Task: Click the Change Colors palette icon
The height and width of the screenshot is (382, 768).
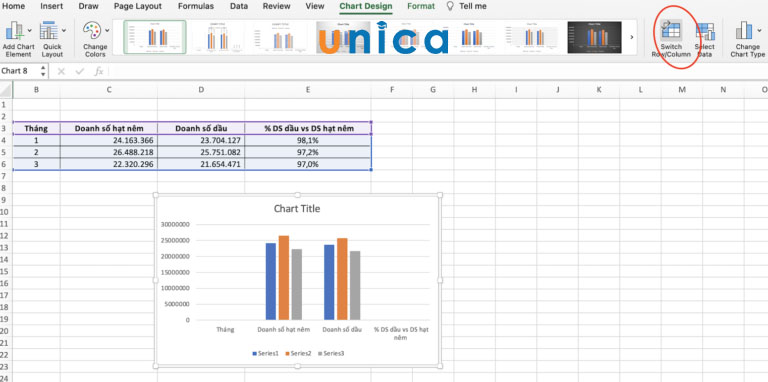Action: (92, 30)
